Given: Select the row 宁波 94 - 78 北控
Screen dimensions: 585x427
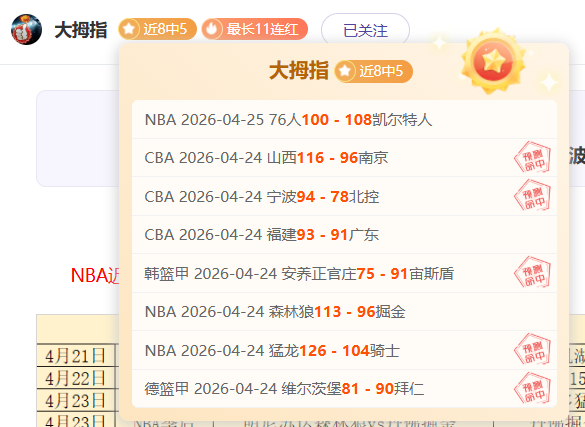Looking at the screenshot, I should point(344,197).
